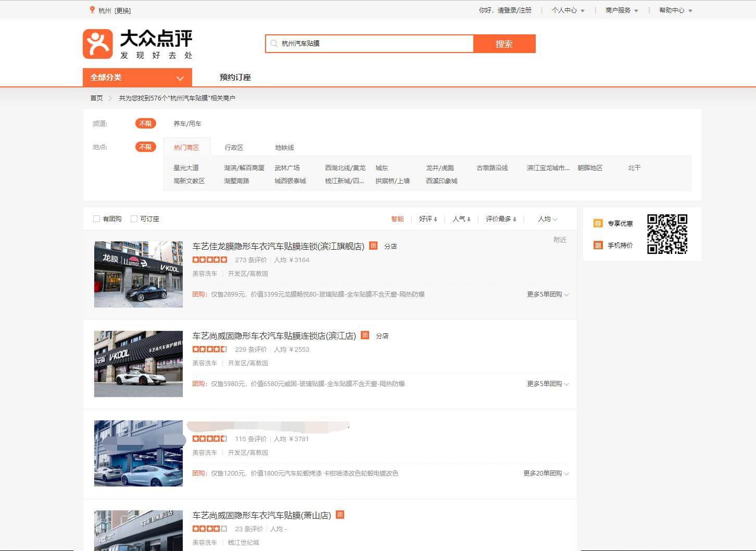Click the Dianping orange logo icon
The image size is (756, 551).
coord(97,44)
